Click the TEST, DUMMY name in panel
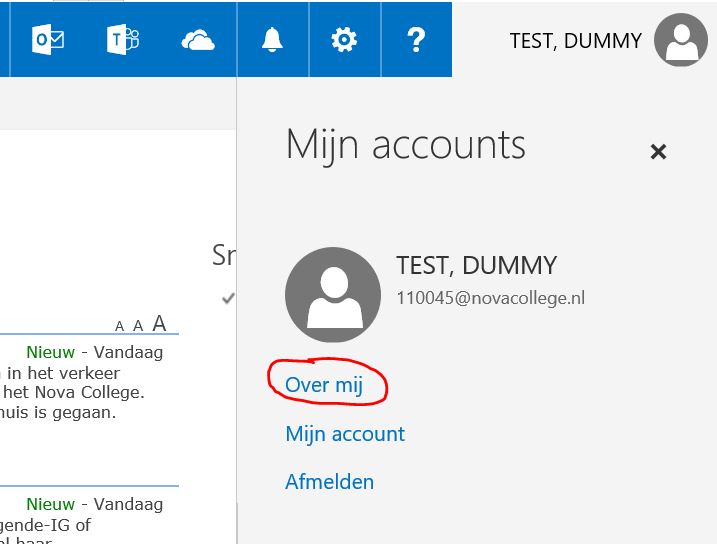 click(x=476, y=266)
